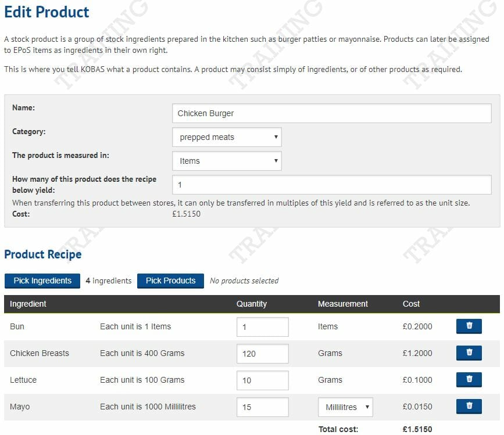
Task: Edit the Bun quantity field
Action: [262, 327]
